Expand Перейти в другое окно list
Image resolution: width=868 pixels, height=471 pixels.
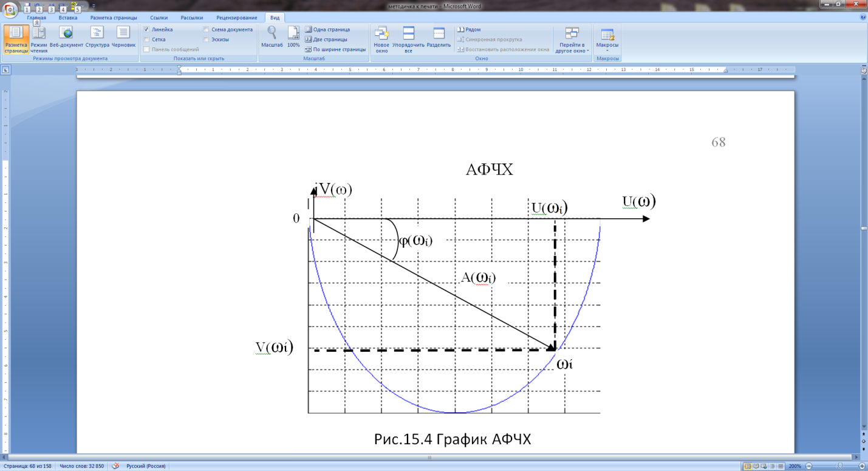572,40
